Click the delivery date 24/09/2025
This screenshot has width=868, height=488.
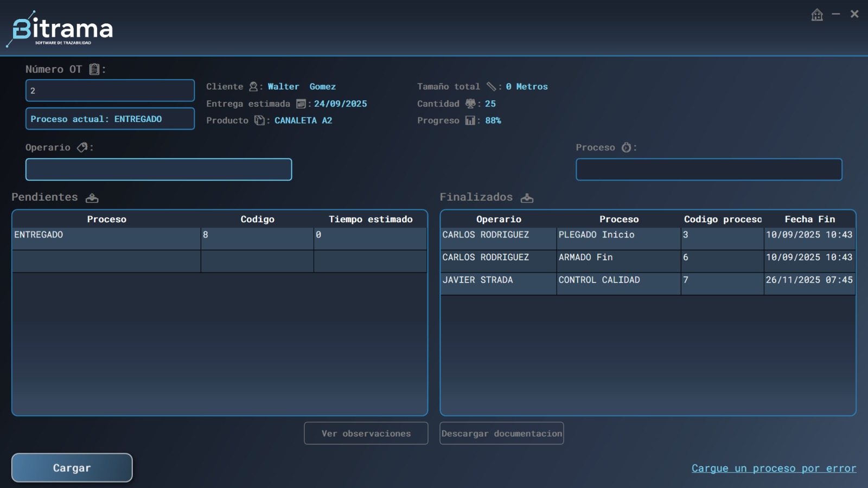341,104
